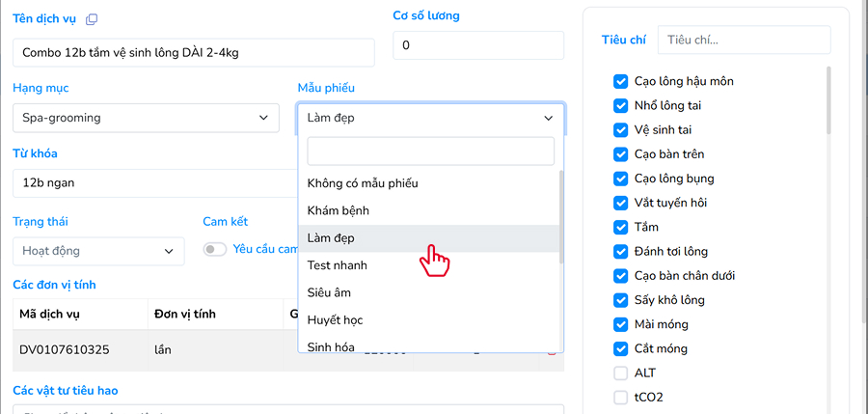
Task: Uncheck the Tắm criterion
Action: click(620, 227)
